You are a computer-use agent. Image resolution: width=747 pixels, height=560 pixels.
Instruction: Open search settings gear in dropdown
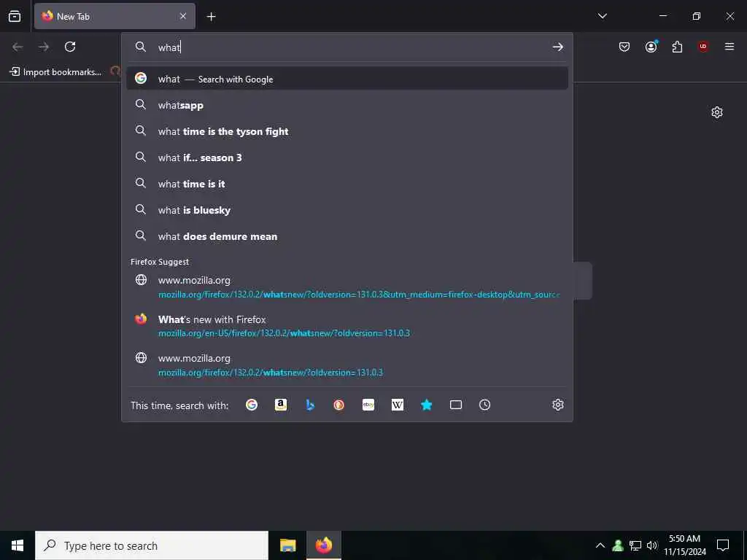pyautogui.click(x=557, y=405)
